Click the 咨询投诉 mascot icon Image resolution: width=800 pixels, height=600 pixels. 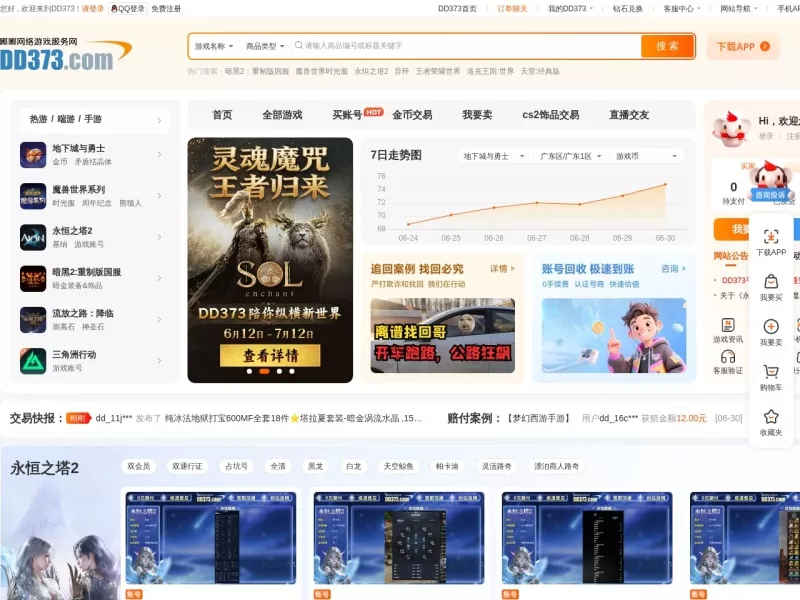(x=771, y=181)
